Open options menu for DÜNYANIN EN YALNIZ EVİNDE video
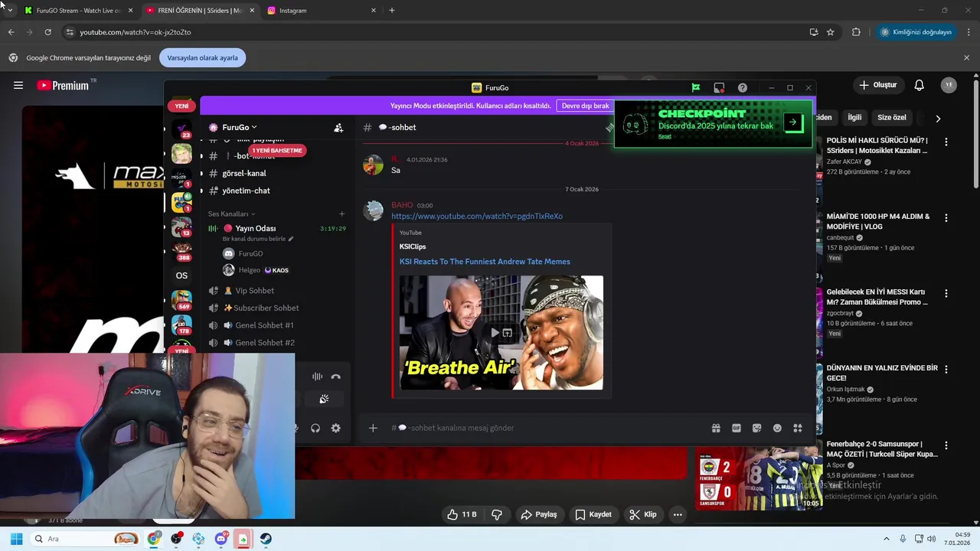Screen dimensions: 980x551 (946, 369)
